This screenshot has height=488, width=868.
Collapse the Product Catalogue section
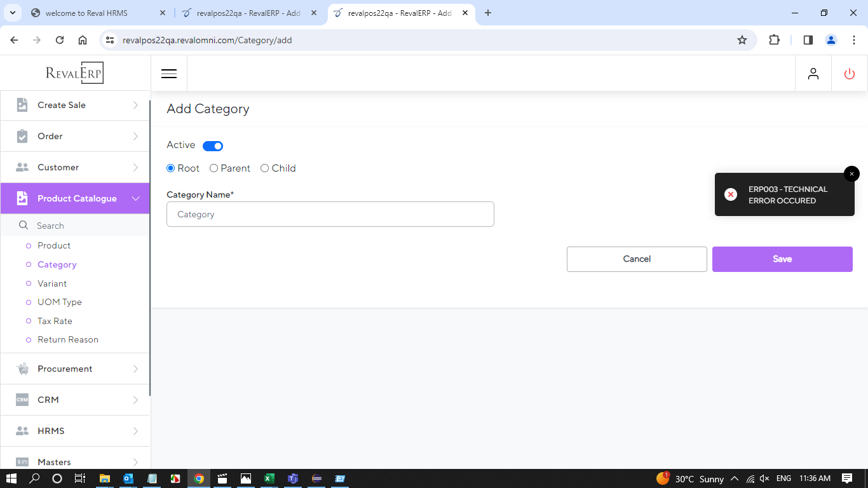(135, 199)
